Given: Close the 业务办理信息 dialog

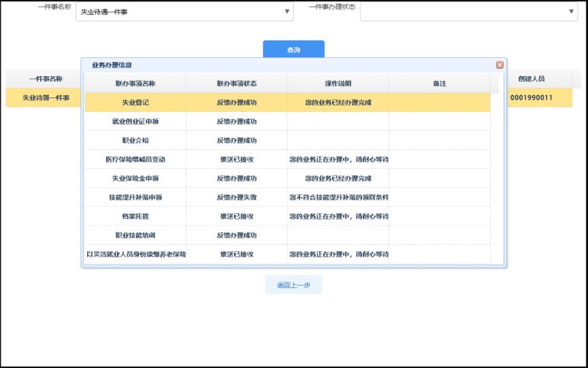Looking at the screenshot, I should pos(500,65).
